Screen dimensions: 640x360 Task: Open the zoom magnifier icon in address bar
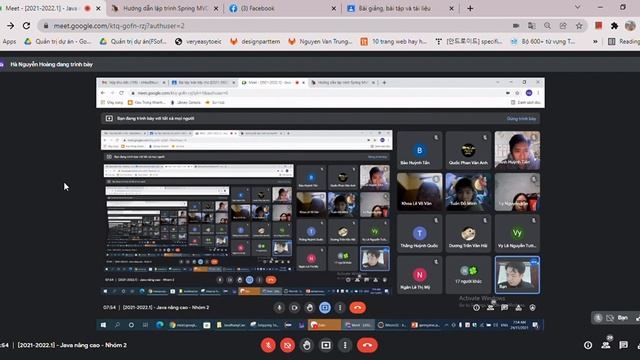[547, 26]
